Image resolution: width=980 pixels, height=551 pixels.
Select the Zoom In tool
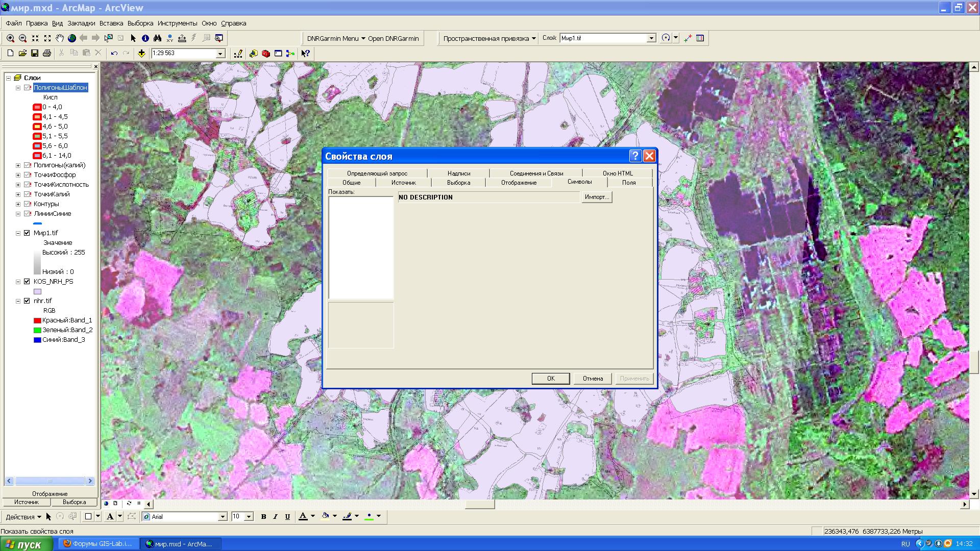pyautogui.click(x=10, y=38)
